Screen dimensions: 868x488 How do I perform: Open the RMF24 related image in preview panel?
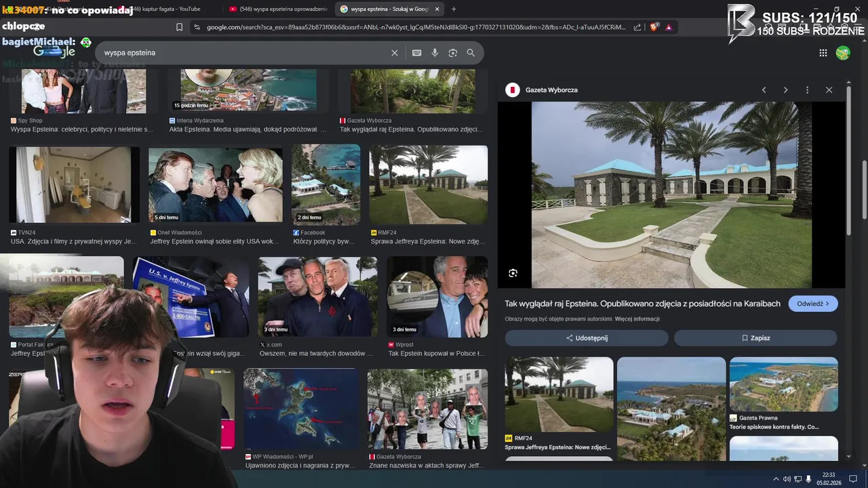pyautogui.click(x=559, y=394)
